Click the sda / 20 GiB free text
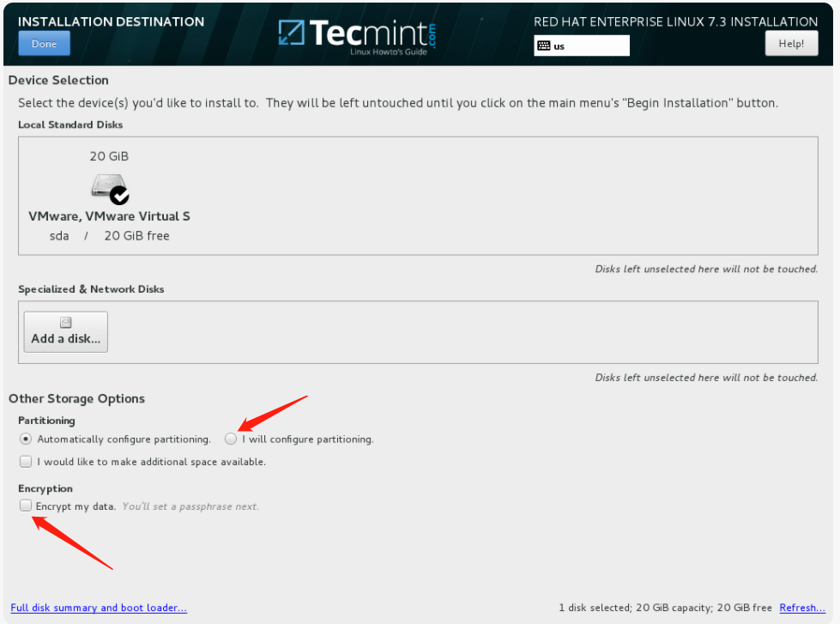Screen dimensions: 840x624 point(109,236)
